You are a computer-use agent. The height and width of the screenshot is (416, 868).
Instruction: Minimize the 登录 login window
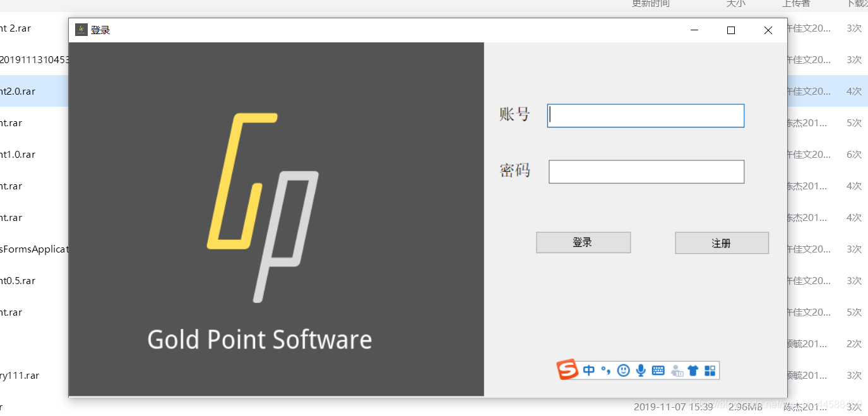point(694,30)
